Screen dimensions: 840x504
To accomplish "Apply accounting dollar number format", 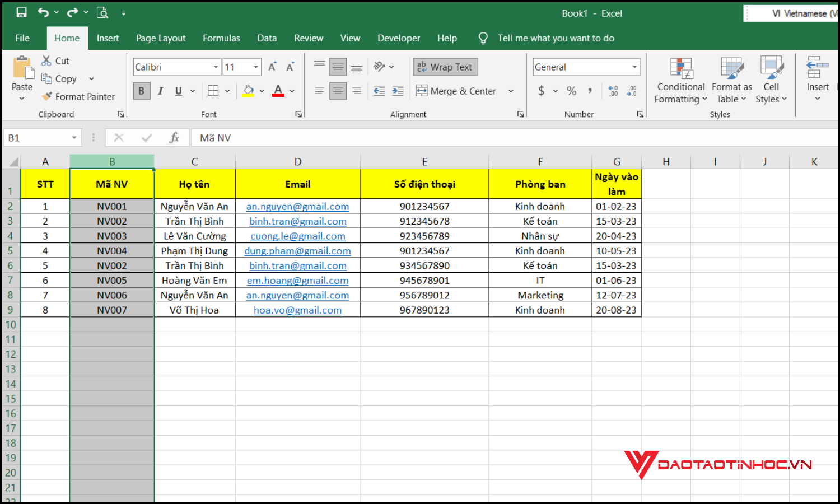I will [541, 91].
